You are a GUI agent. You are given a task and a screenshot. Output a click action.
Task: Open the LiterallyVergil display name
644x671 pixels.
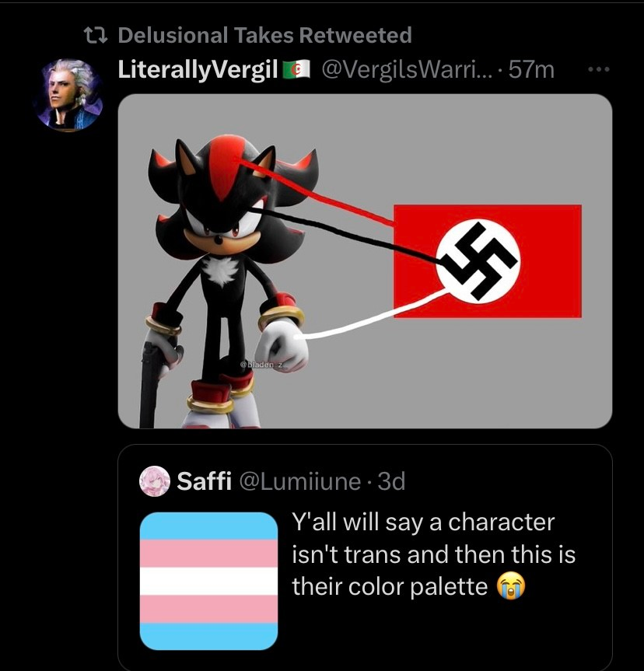pos(198,69)
